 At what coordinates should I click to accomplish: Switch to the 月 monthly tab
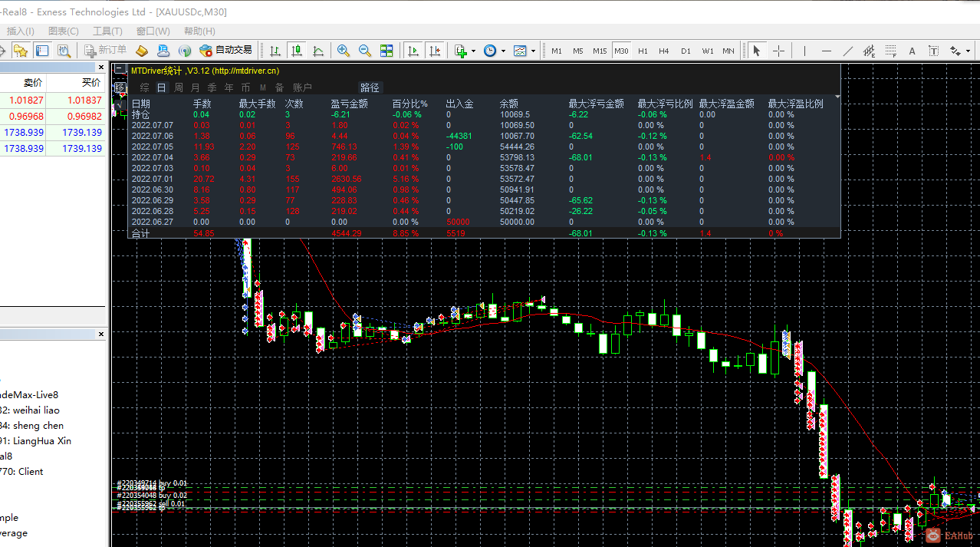coord(195,87)
